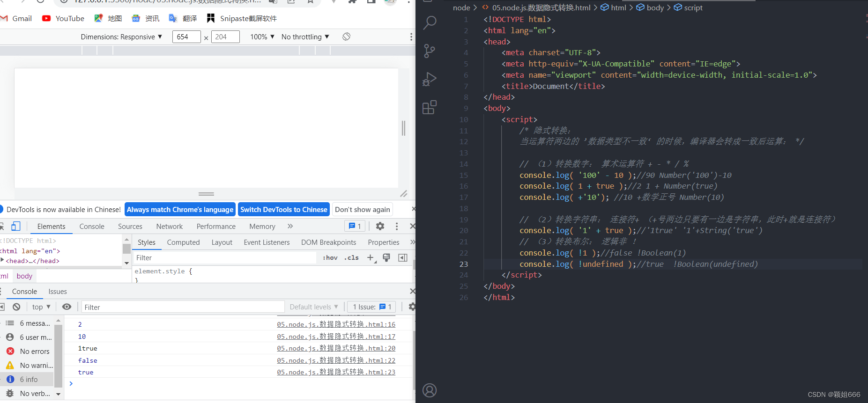The image size is (868, 403).
Task: Show more DevTools panels chevron
Action: [290, 226]
